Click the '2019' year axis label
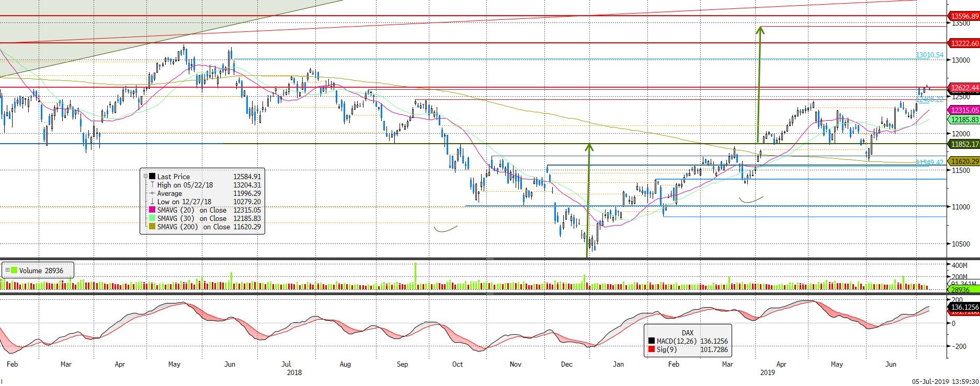Screen dimensions: 980x386 click(x=767, y=372)
